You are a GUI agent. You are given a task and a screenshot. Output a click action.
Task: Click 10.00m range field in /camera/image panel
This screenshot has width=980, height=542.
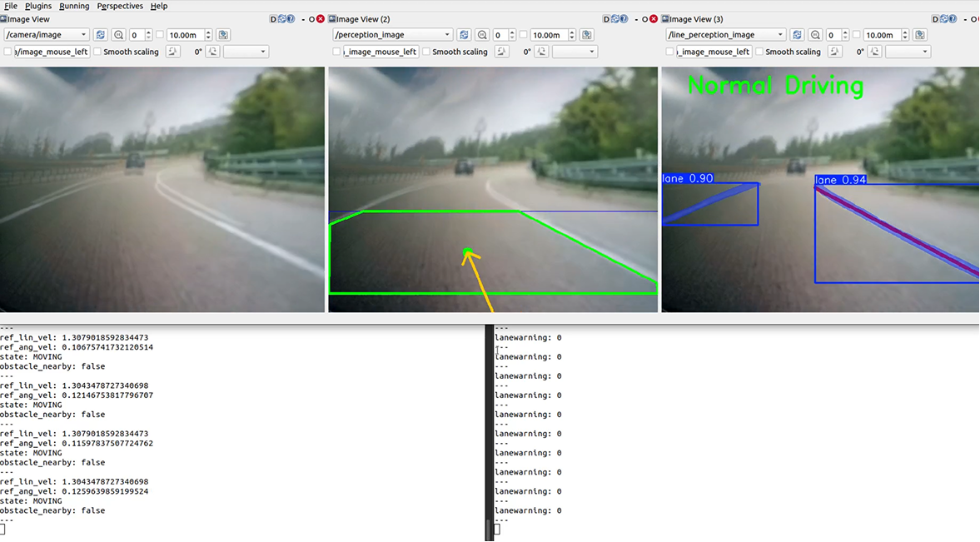[x=189, y=35]
